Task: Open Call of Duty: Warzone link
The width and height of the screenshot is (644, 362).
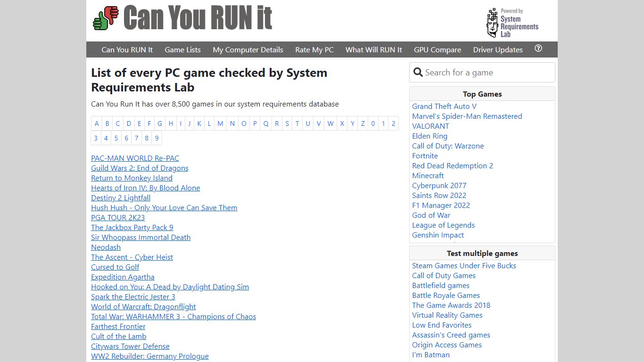Action: point(448,146)
